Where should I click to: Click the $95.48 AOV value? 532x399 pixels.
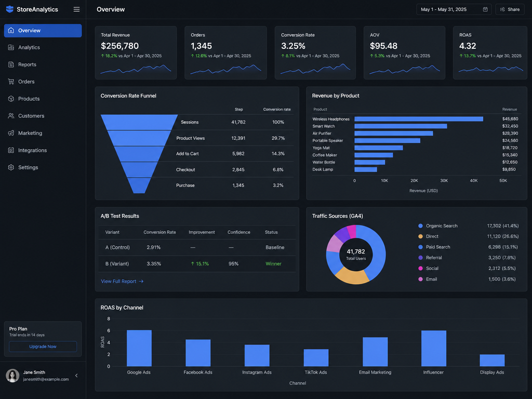click(383, 46)
